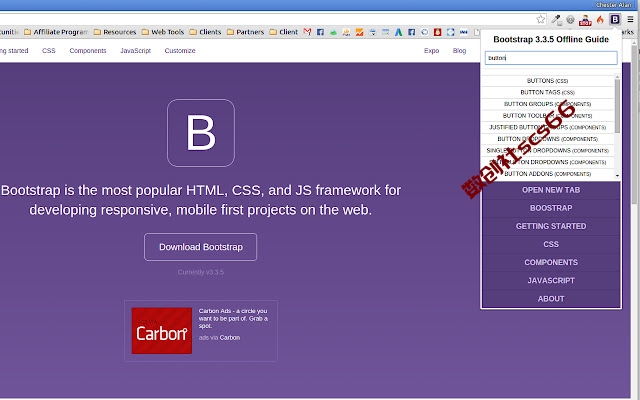Viewport: 640px width, 400px height.
Task: Open the blank page bookmark icon
Action: (x=476, y=32)
